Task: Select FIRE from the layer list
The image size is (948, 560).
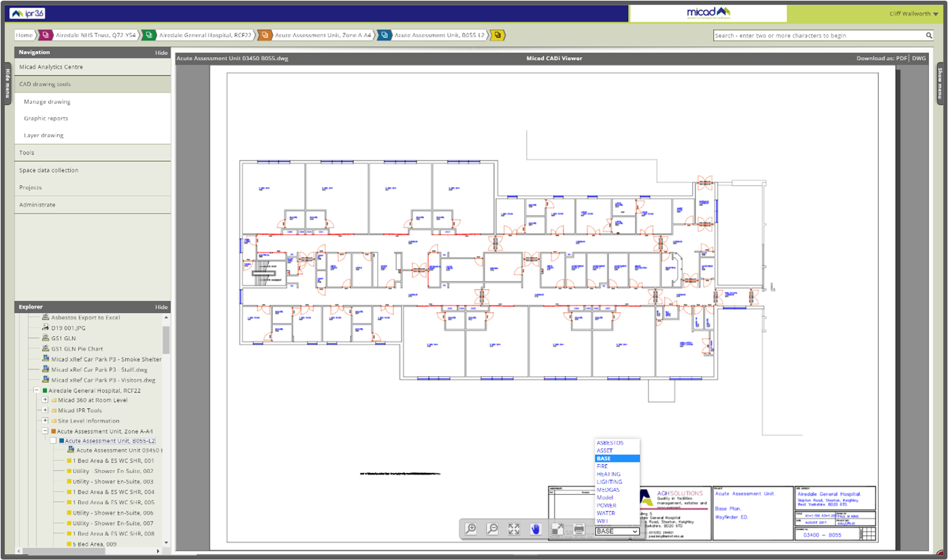Action: 602,466
